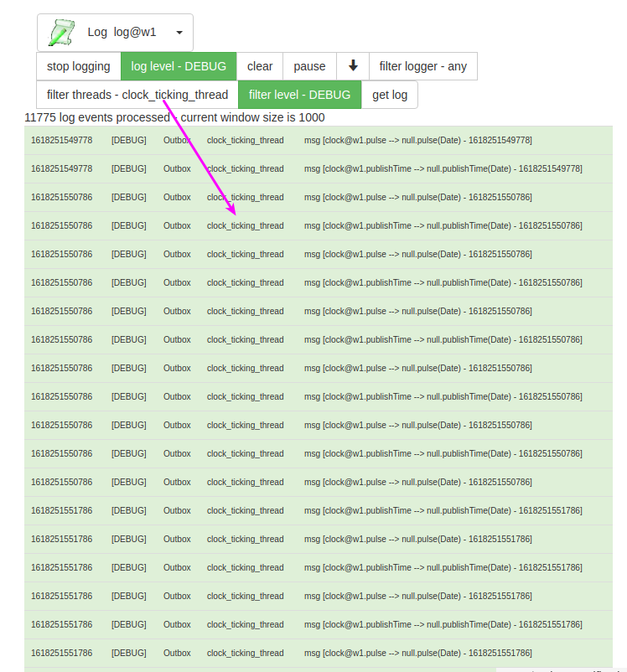Toggle the filter level - DEBUG button
This screenshot has width=627, height=672.
click(x=300, y=95)
